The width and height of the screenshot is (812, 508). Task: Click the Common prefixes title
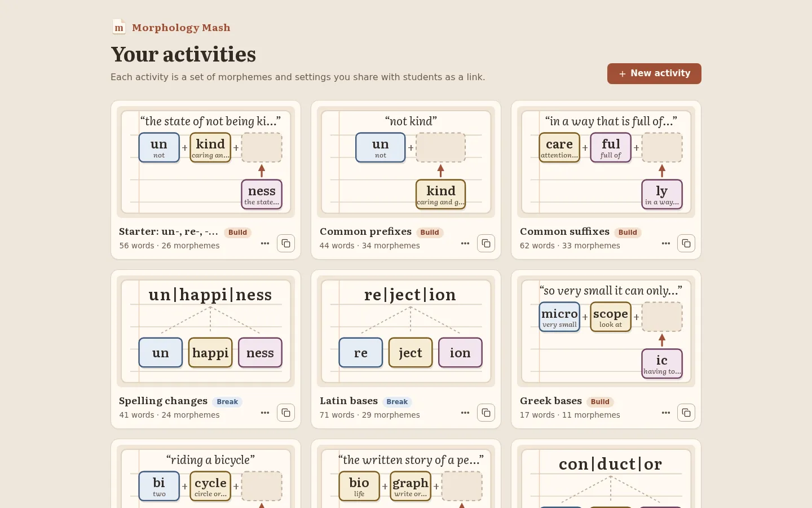365,231
